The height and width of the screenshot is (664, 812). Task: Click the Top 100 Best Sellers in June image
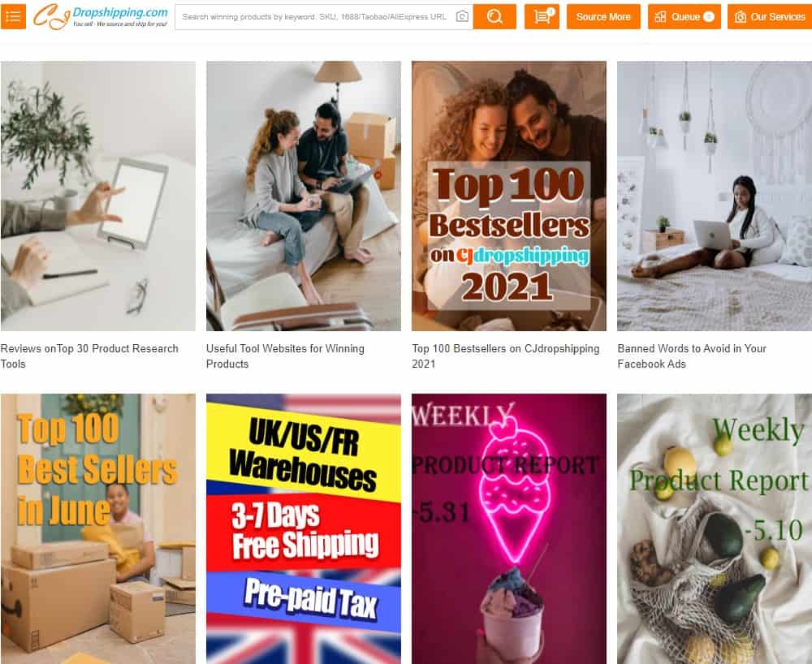click(98, 528)
